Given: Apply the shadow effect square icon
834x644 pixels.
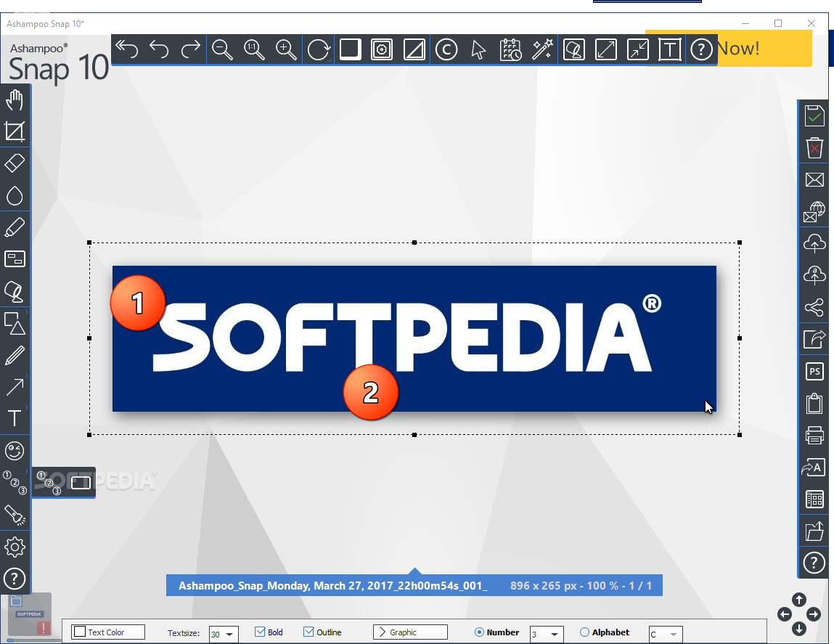Looking at the screenshot, I should (x=350, y=49).
